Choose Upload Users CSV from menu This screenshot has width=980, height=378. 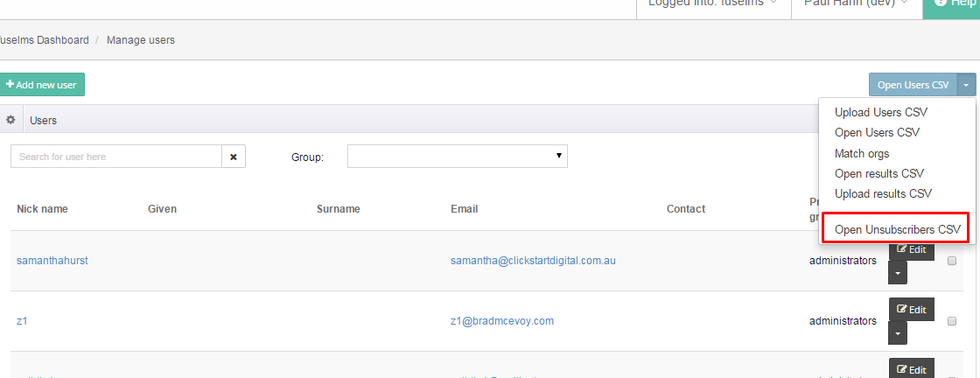click(880, 113)
